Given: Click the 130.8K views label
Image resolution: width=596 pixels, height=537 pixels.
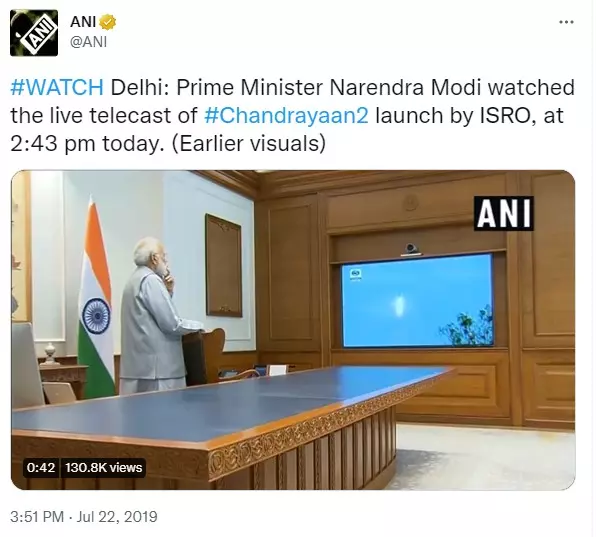Looking at the screenshot, I should tap(103, 467).
